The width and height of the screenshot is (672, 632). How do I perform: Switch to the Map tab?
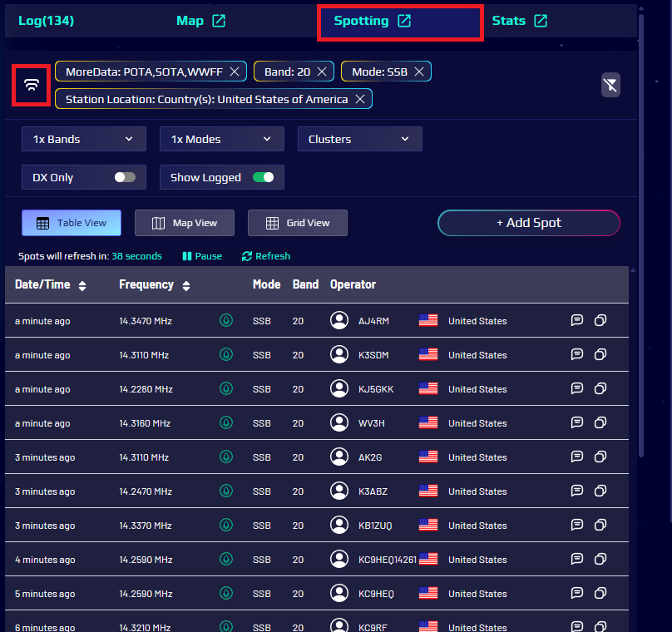point(190,21)
